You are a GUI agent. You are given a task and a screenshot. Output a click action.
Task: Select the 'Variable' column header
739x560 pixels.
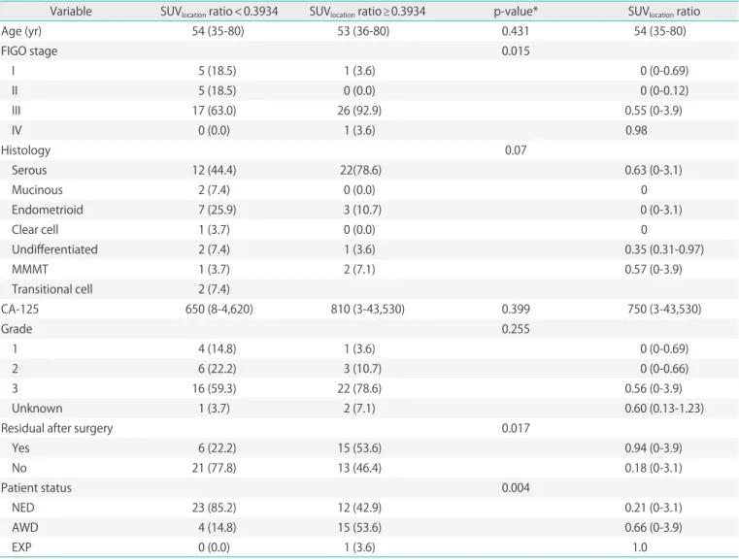click(x=71, y=12)
